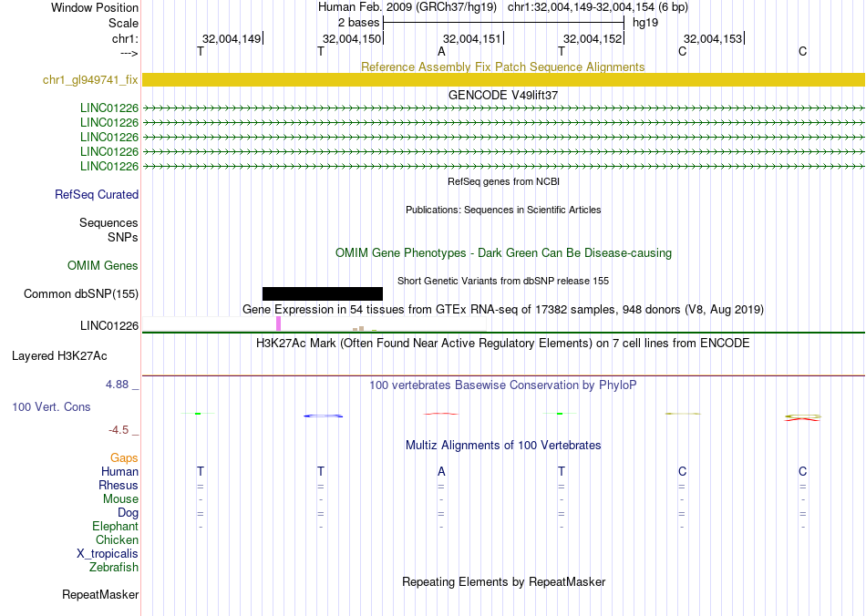This screenshot has height=616, width=866.
Task: Click the RepeatMasker track label
Action: pyautogui.click(x=100, y=594)
